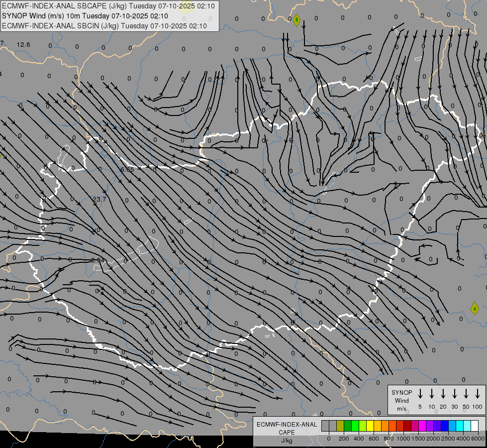
Task: Pick the olive swatch in CAPE scale
Action: [x=340, y=426]
